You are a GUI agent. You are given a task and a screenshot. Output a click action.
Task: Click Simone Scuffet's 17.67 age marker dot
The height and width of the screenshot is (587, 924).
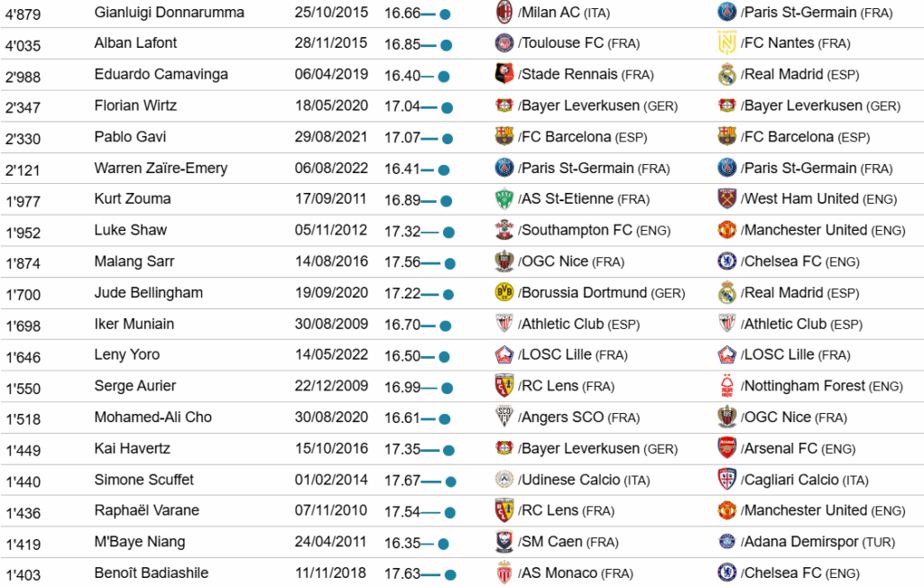pyautogui.click(x=450, y=482)
